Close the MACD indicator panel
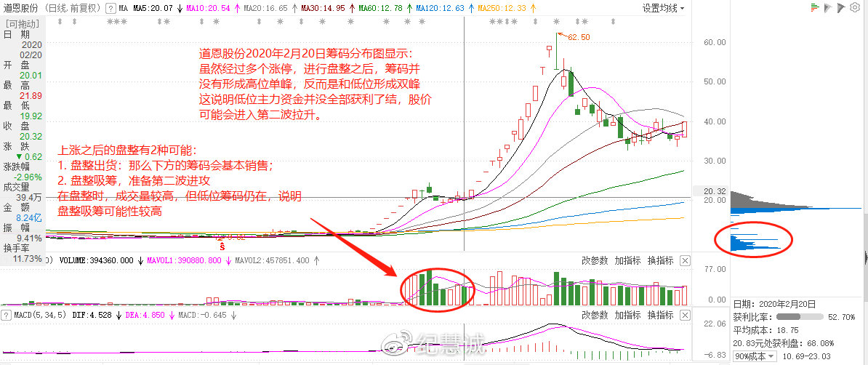 [x=685, y=316]
